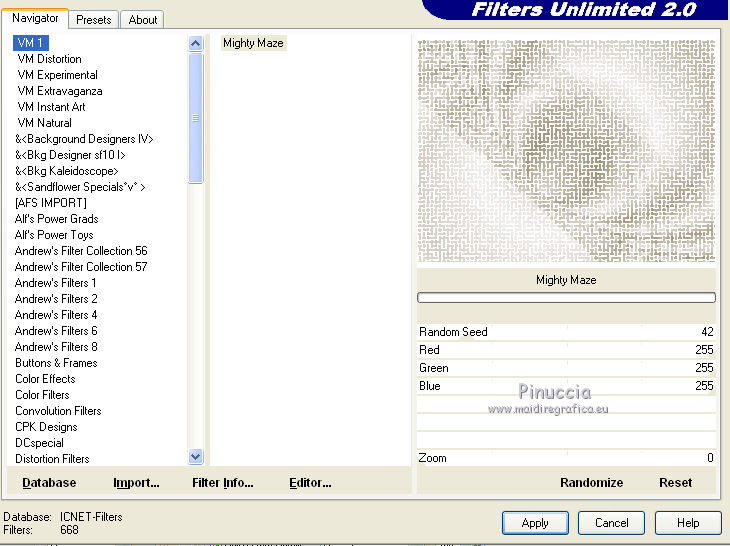This screenshot has height=546, width=730.
Task: Select VM Distortion category
Action: [x=49, y=59]
